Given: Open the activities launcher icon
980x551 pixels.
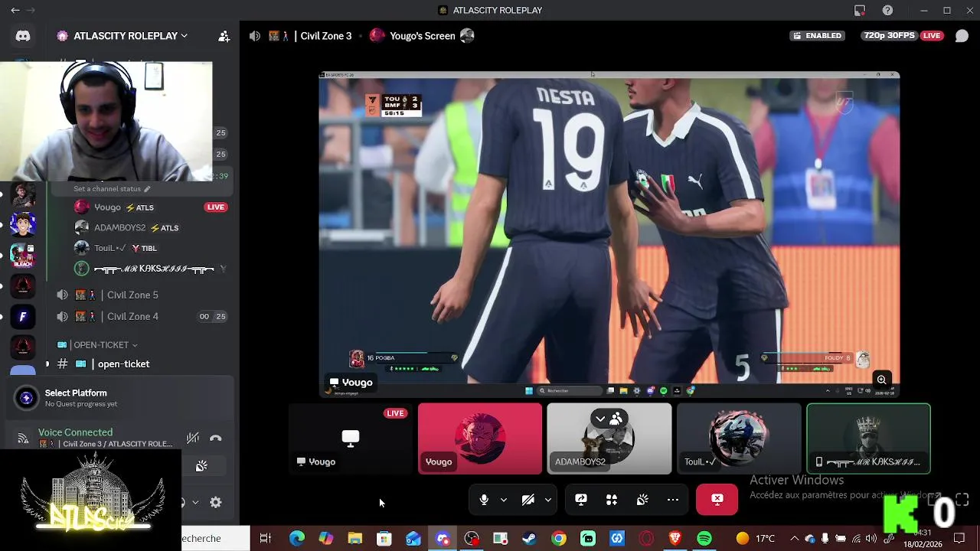Looking at the screenshot, I should (612, 500).
